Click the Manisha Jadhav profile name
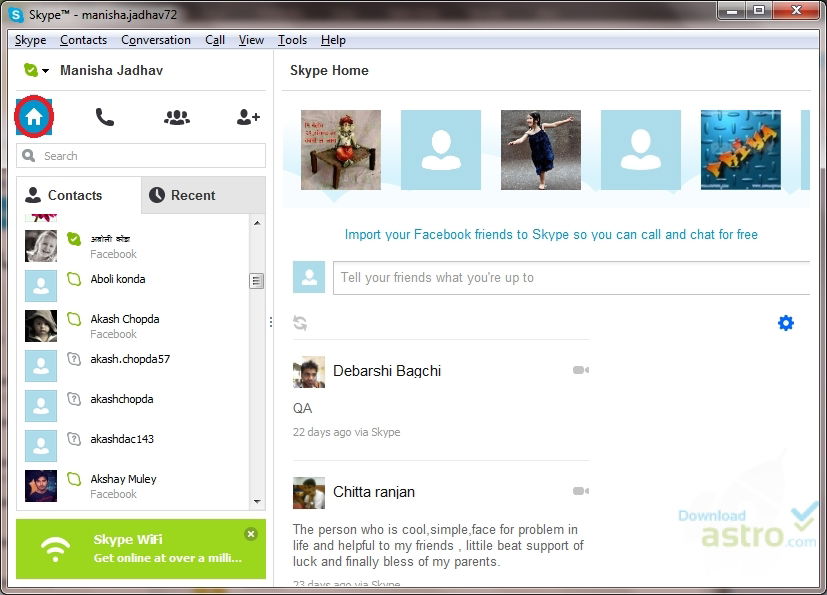Image resolution: width=827 pixels, height=595 pixels. point(111,71)
